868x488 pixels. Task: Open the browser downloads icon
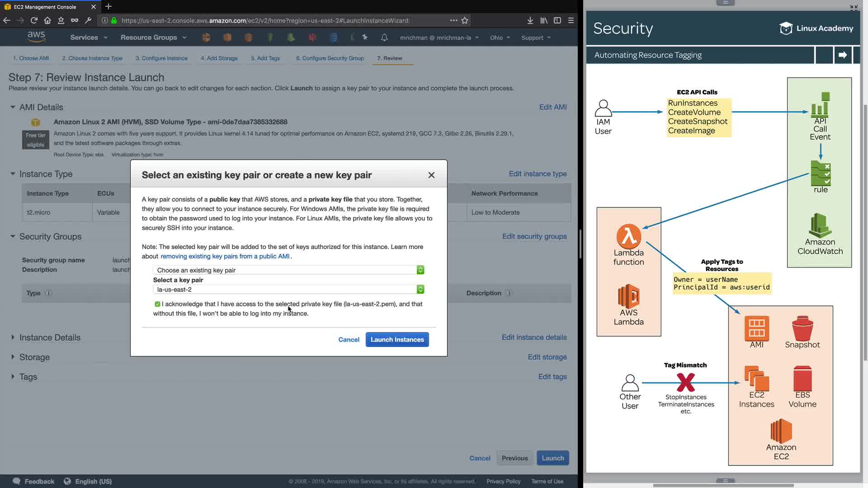coord(530,20)
